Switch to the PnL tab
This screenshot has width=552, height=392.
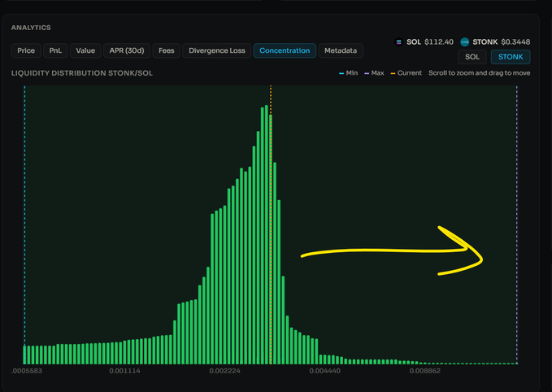pyautogui.click(x=55, y=50)
